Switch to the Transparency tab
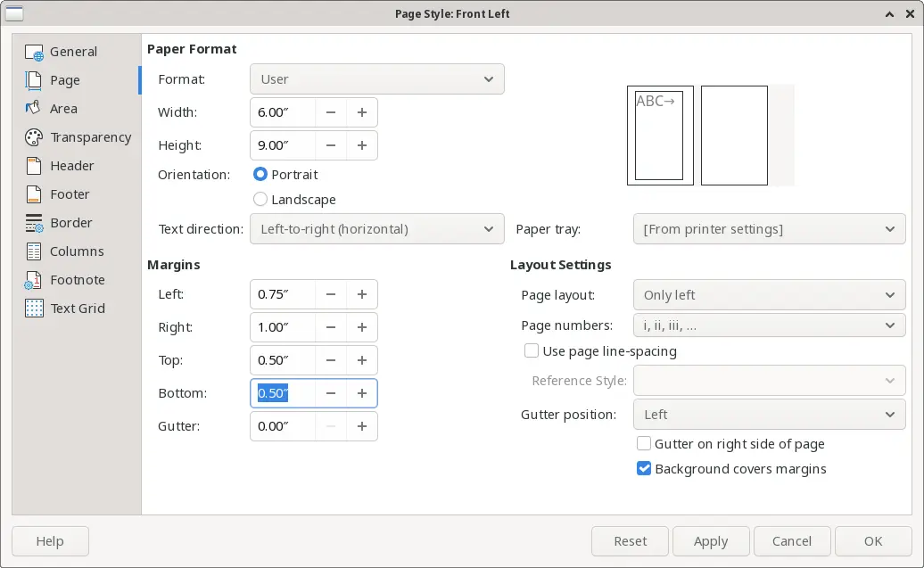The width and height of the screenshot is (924, 568). (x=77, y=137)
